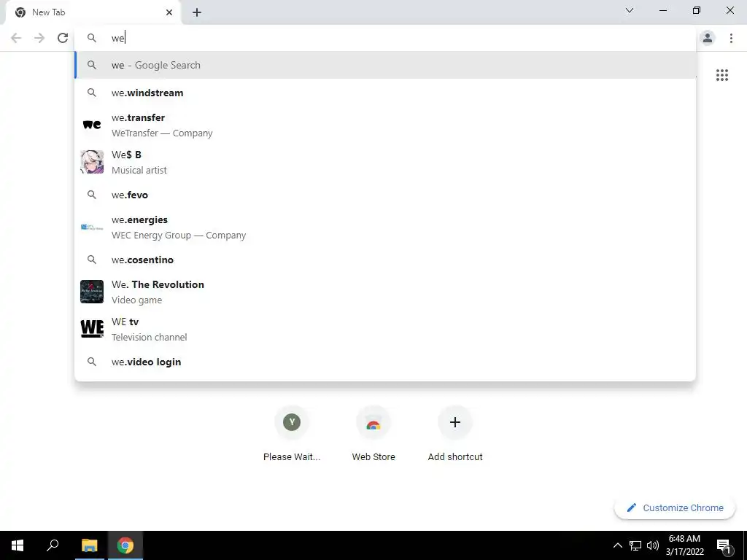Image resolution: width=747 pixels, height=560 pixels.
Task: Open the Windows Start menu
Action: click(18, 545)
